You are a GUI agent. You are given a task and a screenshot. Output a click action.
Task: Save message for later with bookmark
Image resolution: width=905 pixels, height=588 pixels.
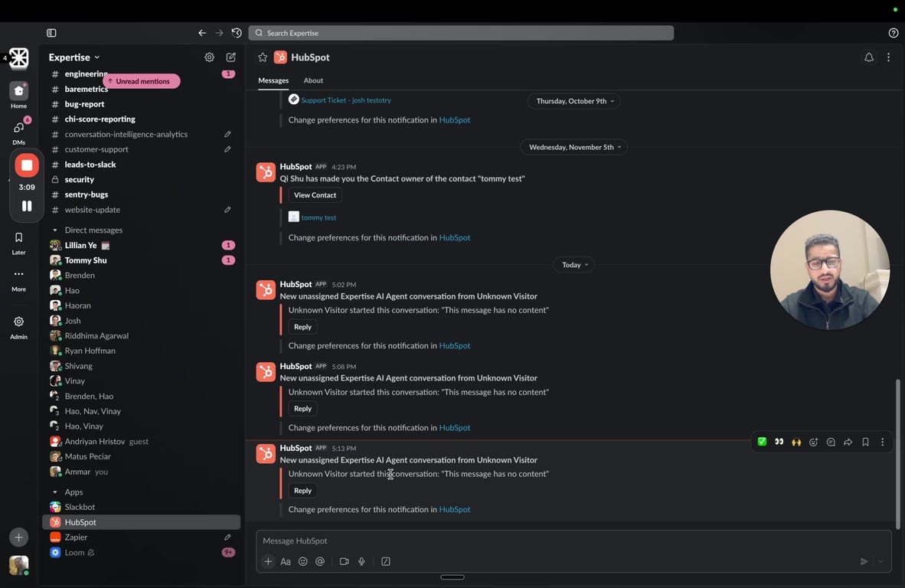pyautogui.click(x=865, y=442)
